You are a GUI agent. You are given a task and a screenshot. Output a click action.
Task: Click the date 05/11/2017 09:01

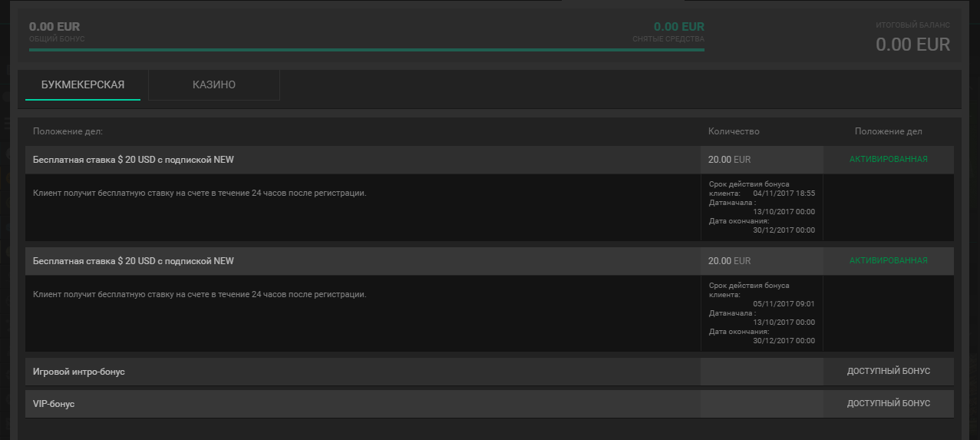(x=784, y=304)
